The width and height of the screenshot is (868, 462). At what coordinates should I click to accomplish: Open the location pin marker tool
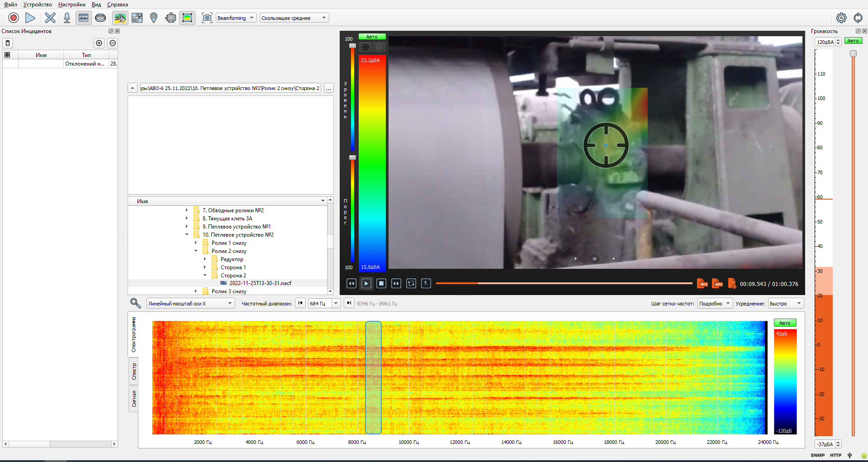pyautogui.click(x=154, y=18)
